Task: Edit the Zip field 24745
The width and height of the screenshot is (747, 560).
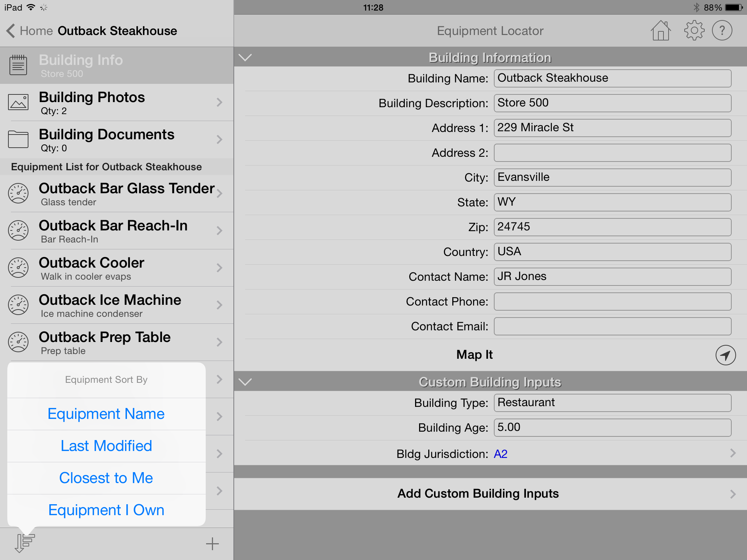Action: [612, 227]
